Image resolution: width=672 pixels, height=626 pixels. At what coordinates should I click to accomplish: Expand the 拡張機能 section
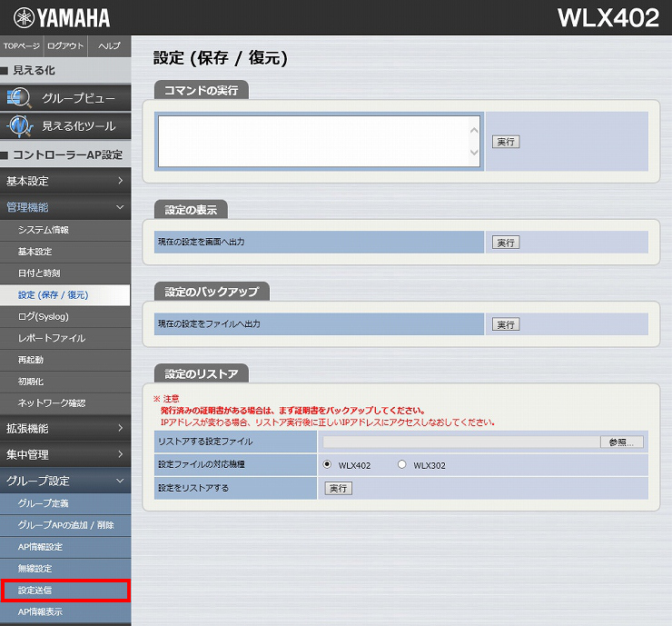coord(65,428)
